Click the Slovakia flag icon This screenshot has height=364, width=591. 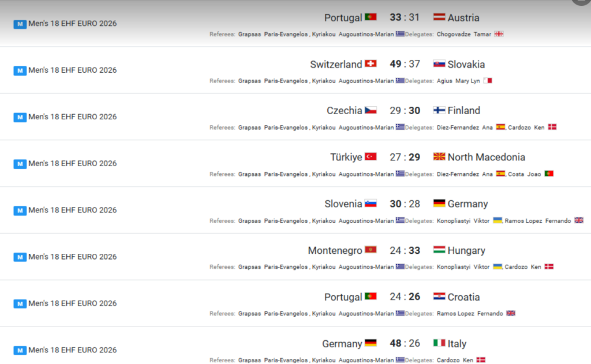(439, 63)
